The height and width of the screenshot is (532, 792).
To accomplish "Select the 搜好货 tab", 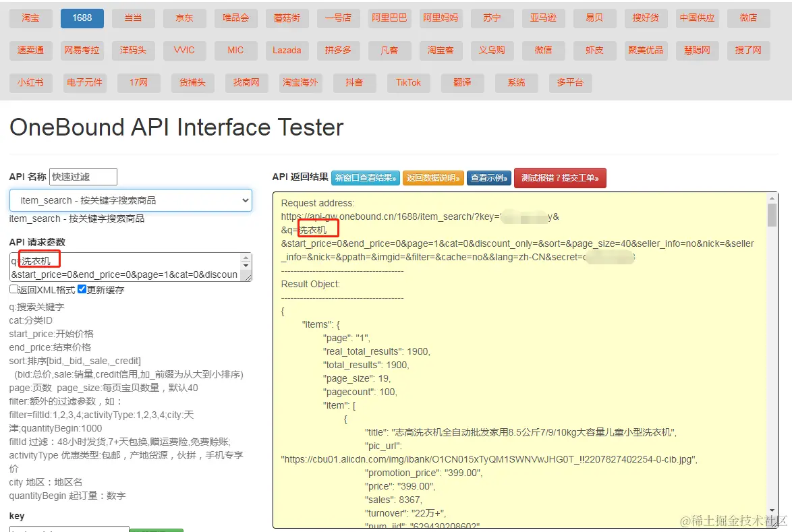I will click(646, 18).
